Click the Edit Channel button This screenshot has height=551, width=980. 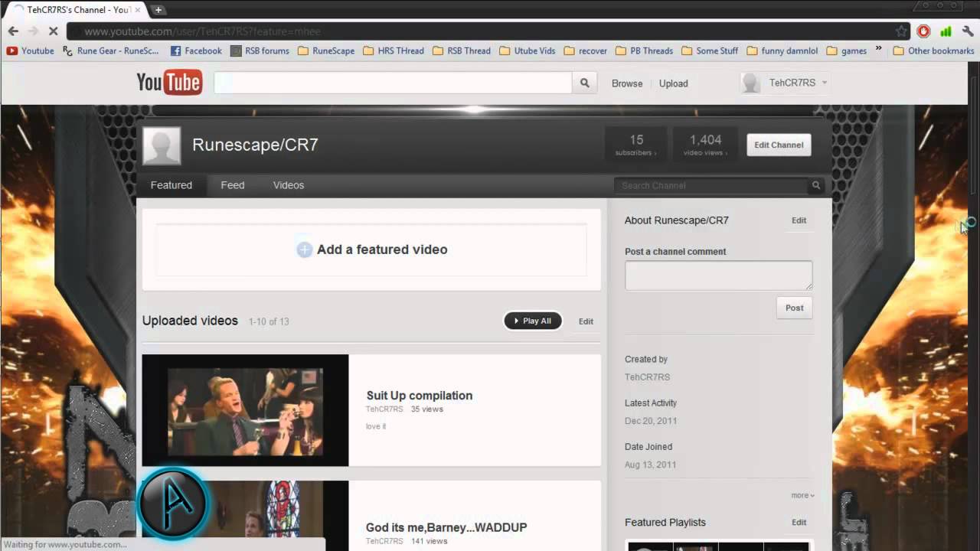tap(779, 145)
